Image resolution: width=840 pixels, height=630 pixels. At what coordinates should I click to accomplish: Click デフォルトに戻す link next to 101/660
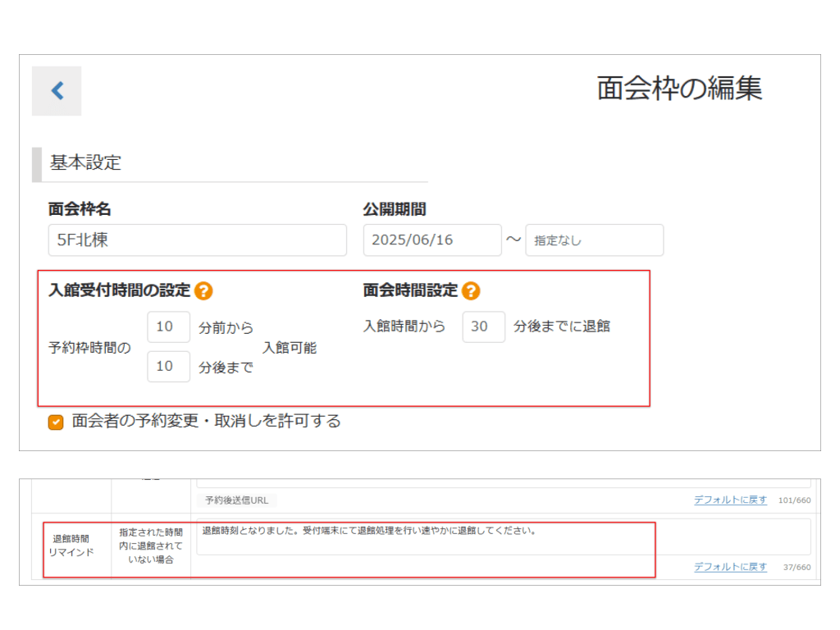[730, 500]
